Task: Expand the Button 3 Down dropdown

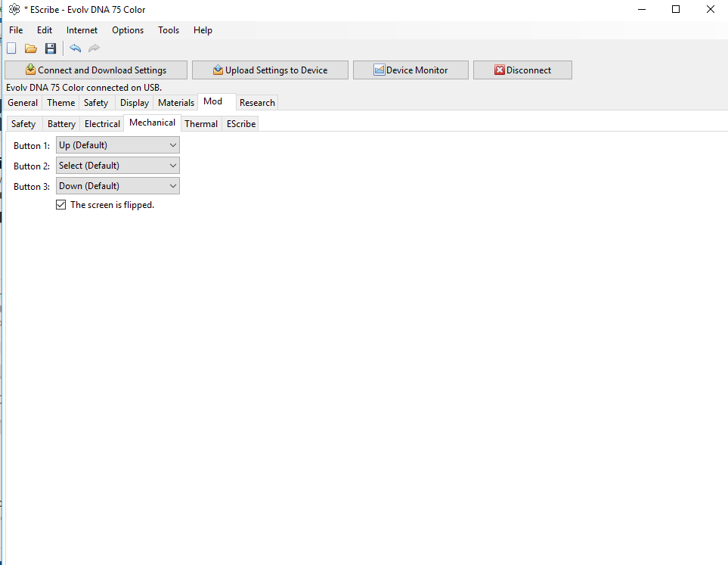Action: [x=118, y=186]
